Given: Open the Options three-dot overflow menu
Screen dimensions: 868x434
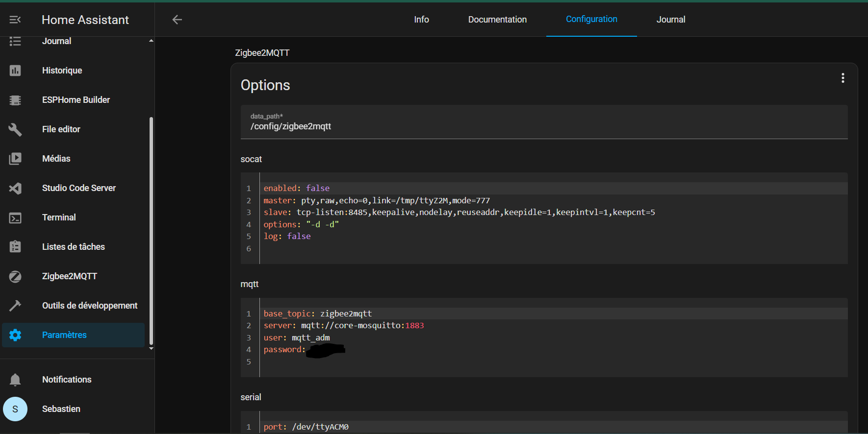Looking at the screenshot, I should pyautogui.click(x=842, y=78).
